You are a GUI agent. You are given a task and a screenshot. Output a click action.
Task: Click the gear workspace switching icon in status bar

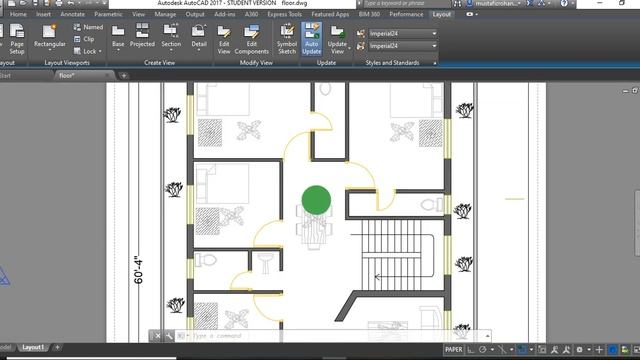coord(579,349)
